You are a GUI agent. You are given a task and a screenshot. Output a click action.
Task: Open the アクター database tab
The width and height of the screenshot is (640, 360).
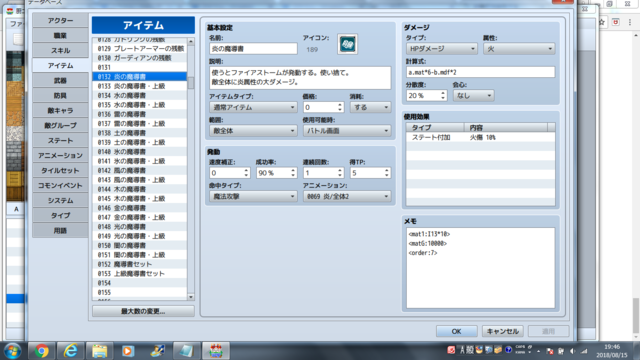pyautogui.click(x=60, y=20)
